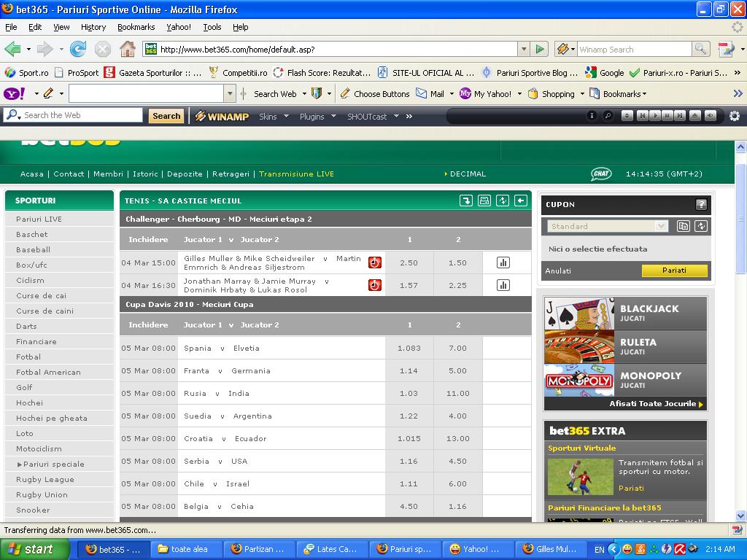747x560 pixels.
Task: Expand Pariuri speciale in sports list
Action: (x=50, y=464)
